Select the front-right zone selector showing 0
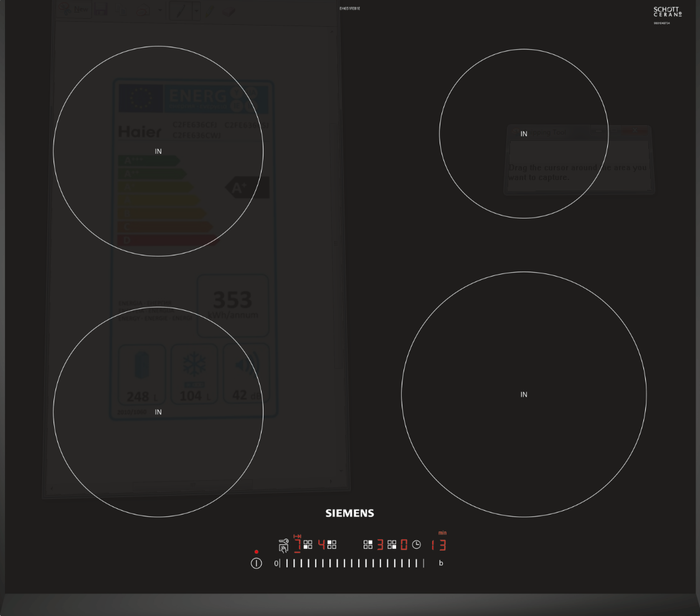This screenshot has width=700, height=616. 392,544
